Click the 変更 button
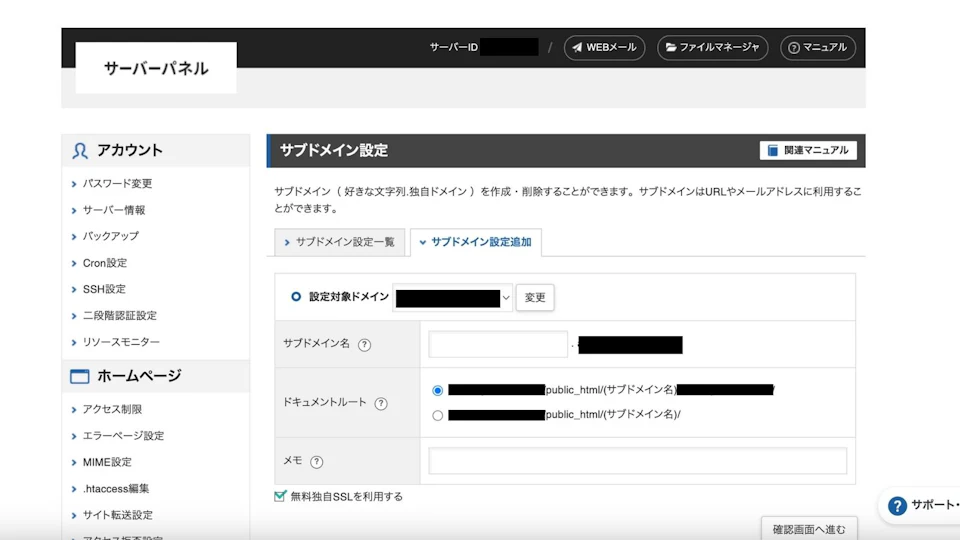960x540 pixels. point(534,298)
